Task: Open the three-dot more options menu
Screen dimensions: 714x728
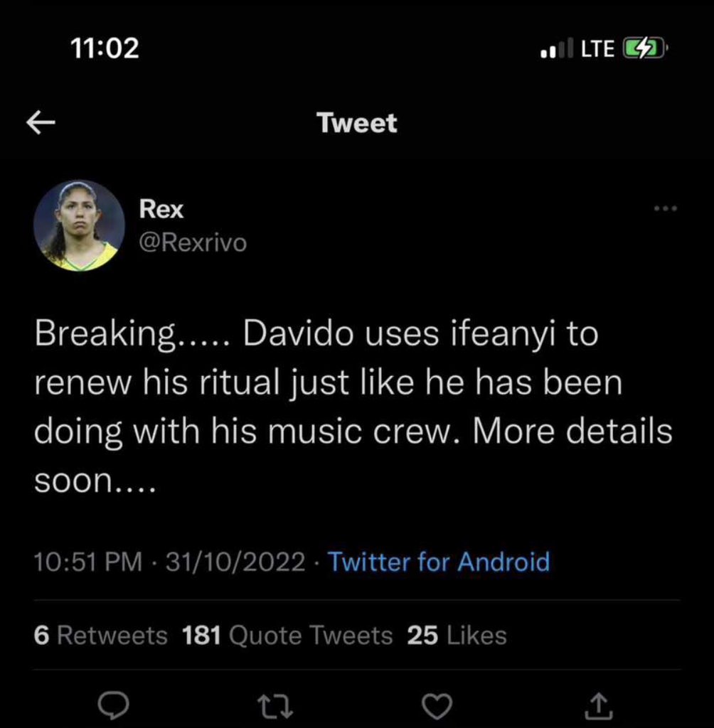Action: pyautogui.click(x=665, y=208)
